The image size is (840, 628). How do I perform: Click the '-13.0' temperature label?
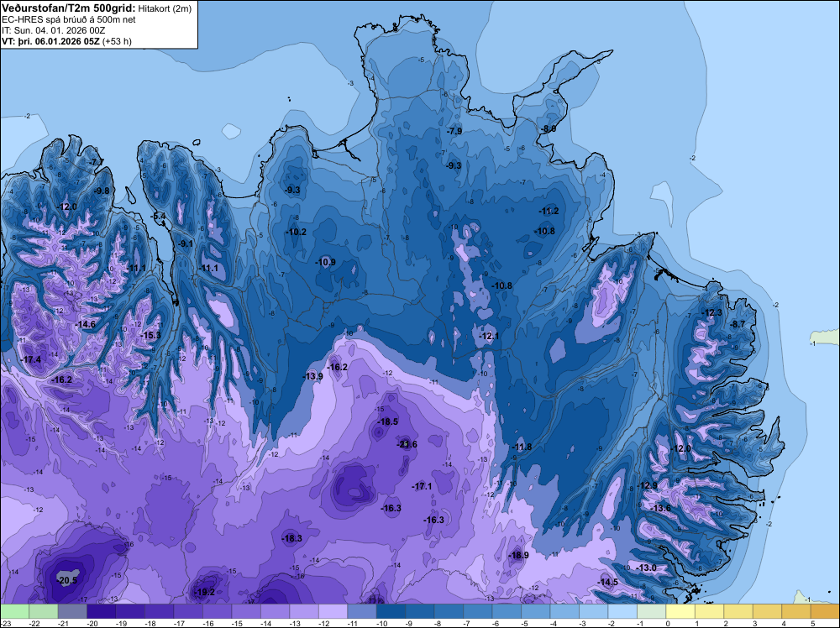[646, 568]
